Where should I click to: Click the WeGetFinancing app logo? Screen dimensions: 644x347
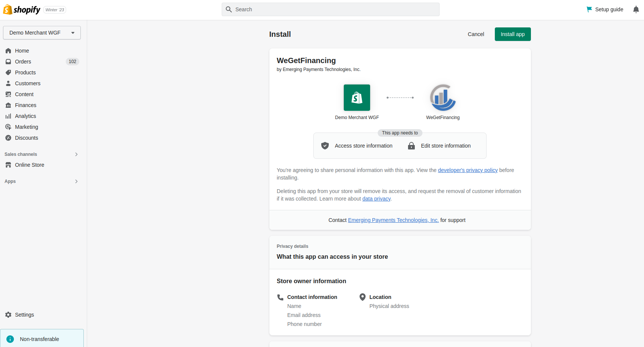point(443,98)
